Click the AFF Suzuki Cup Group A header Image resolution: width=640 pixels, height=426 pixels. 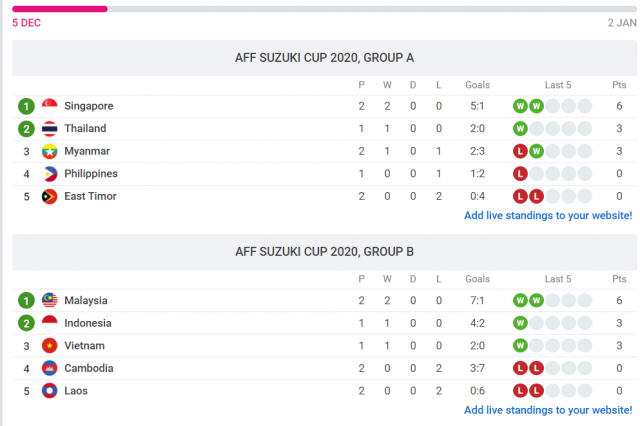[324, 58]
